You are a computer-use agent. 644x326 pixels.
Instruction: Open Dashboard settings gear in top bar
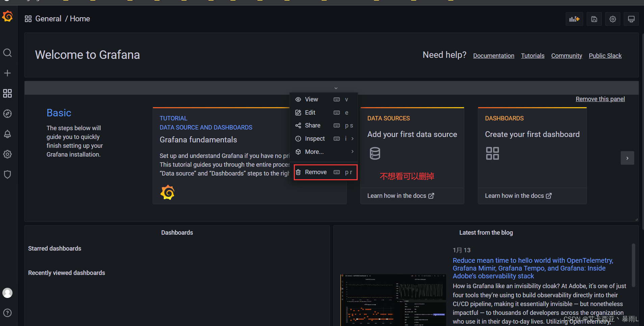[x=613, y=19]
